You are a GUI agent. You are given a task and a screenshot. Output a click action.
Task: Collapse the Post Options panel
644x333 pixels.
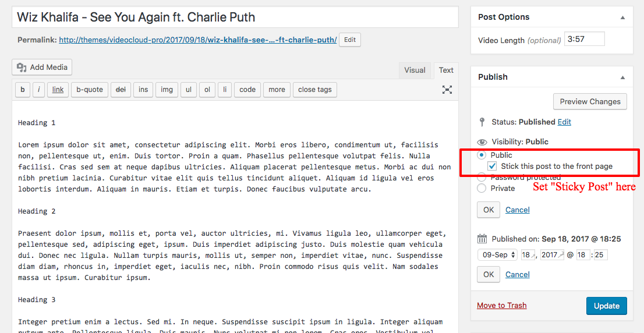coord(622,17)
